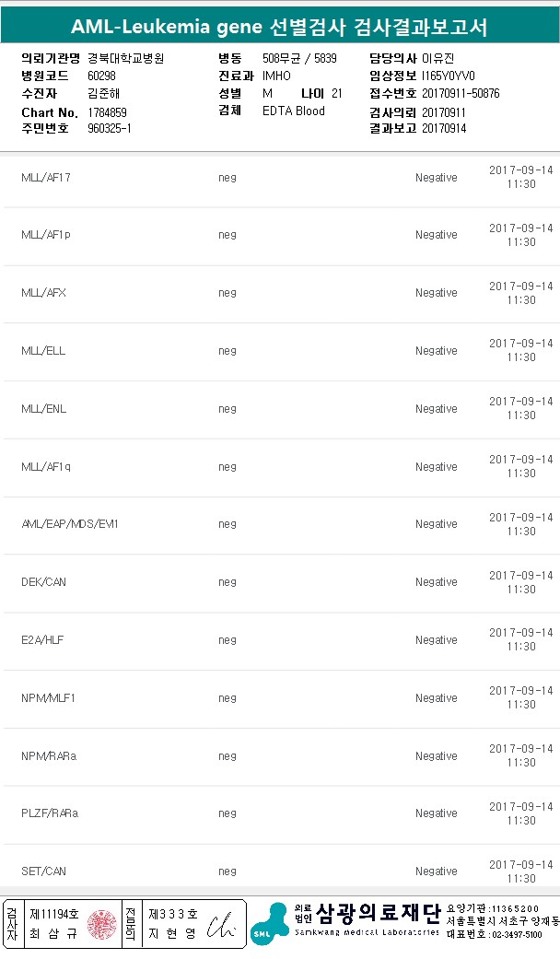Viewport: 560px width, 959px height.
Task: Click the hospital name 경북대학교병원
Action: [x=125, y=58]
